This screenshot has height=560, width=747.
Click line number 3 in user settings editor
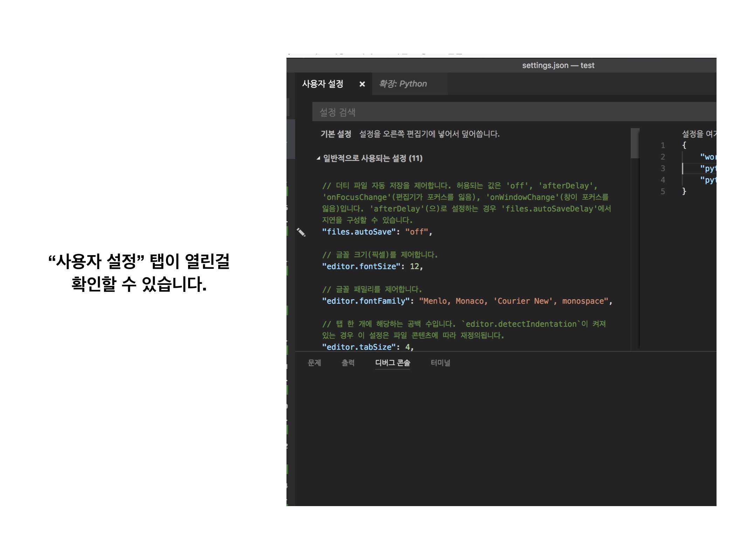[x=663, y=168]
